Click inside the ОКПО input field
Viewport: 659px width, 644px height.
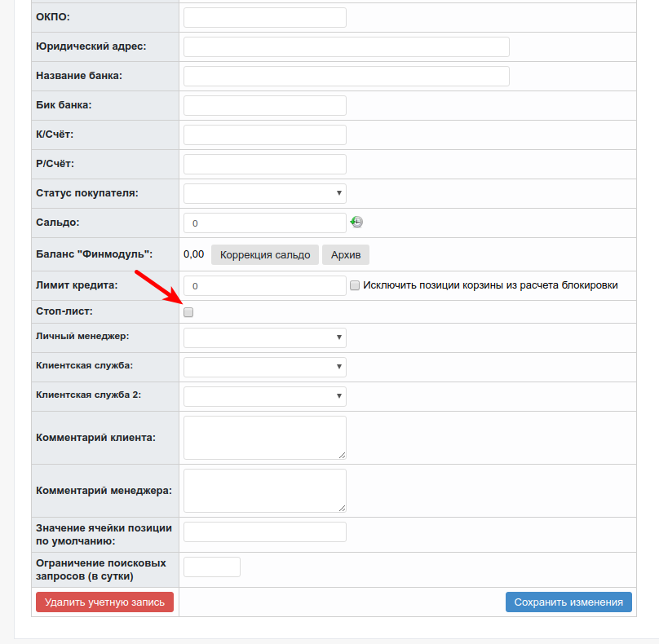click(264, 16)
